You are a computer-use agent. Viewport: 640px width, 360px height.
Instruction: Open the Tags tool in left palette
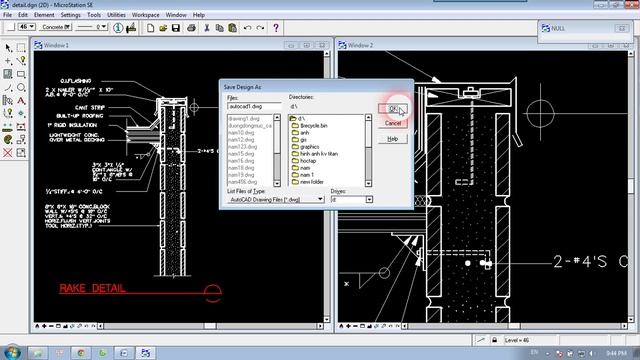[8, 100]
